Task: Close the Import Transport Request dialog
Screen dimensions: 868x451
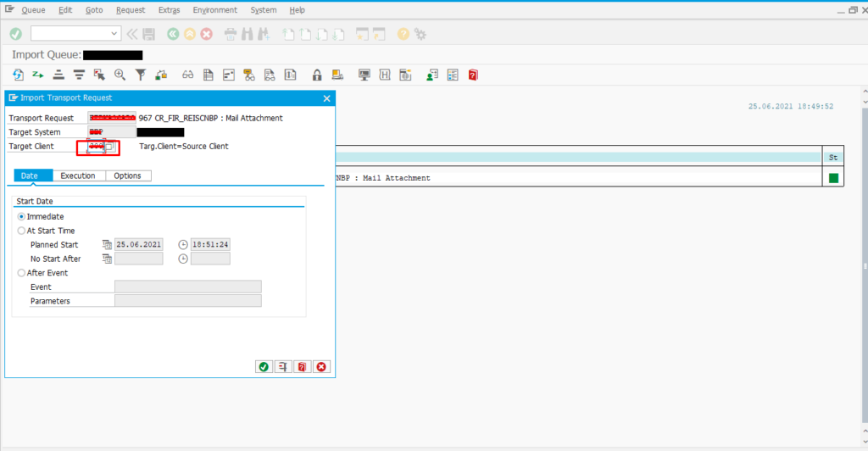Action: [326, 98]
